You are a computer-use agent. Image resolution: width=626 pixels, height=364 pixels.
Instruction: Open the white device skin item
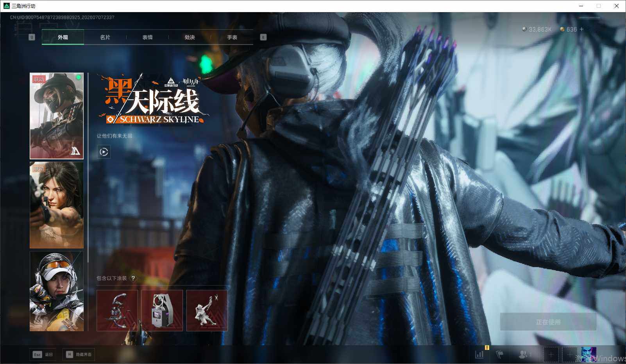(162, 310)
